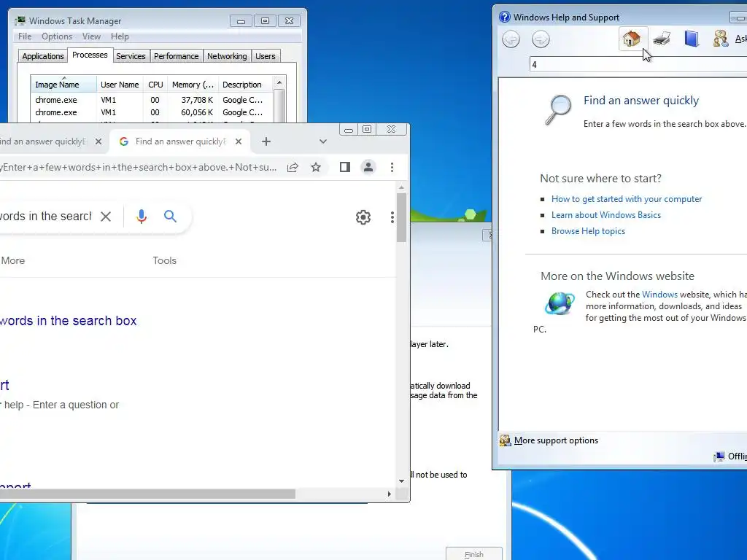Toggle Chrome side panel icon
This screenshot has width=747, height=560.
point(345,167)
